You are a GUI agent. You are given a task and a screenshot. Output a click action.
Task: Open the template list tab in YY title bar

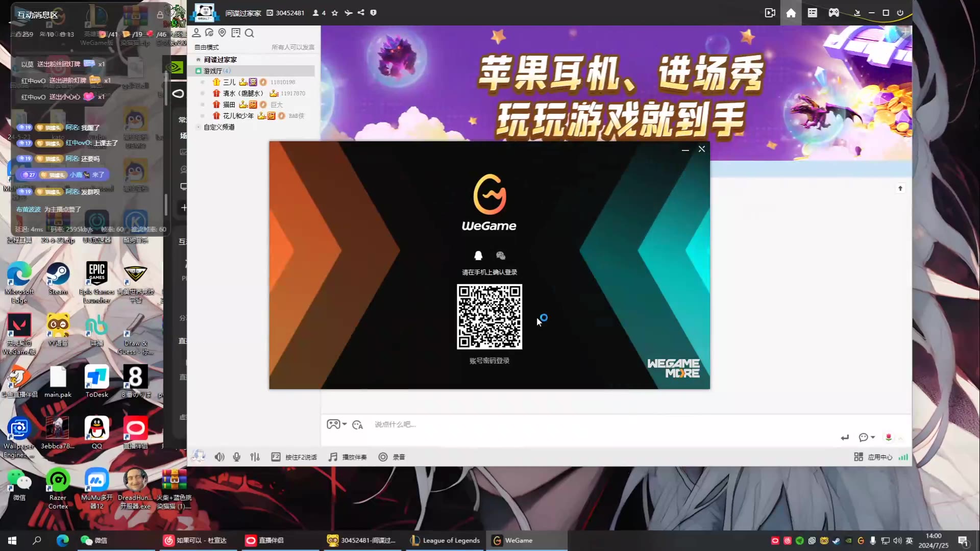(x=812, y=13)
